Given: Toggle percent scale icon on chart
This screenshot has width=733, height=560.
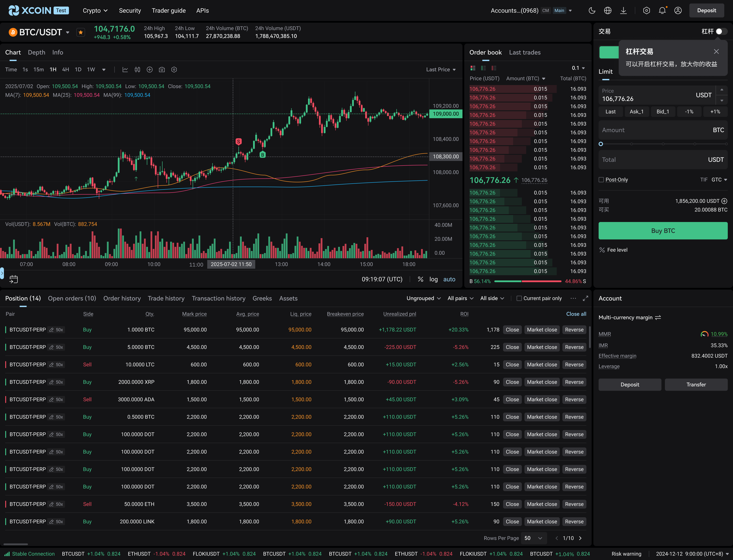Looking at the screenshot, I should (x=421, y=279).
